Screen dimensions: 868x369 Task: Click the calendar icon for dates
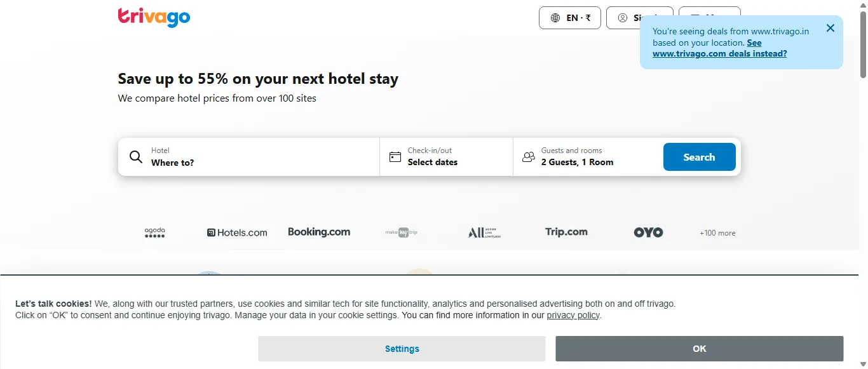[395, 157]
